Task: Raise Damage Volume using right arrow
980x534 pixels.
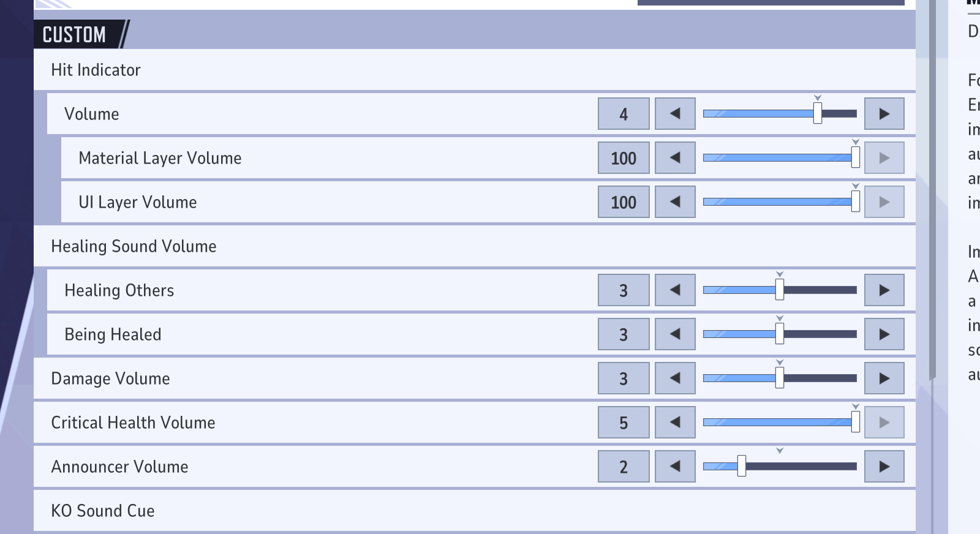Action: (884, 378)
